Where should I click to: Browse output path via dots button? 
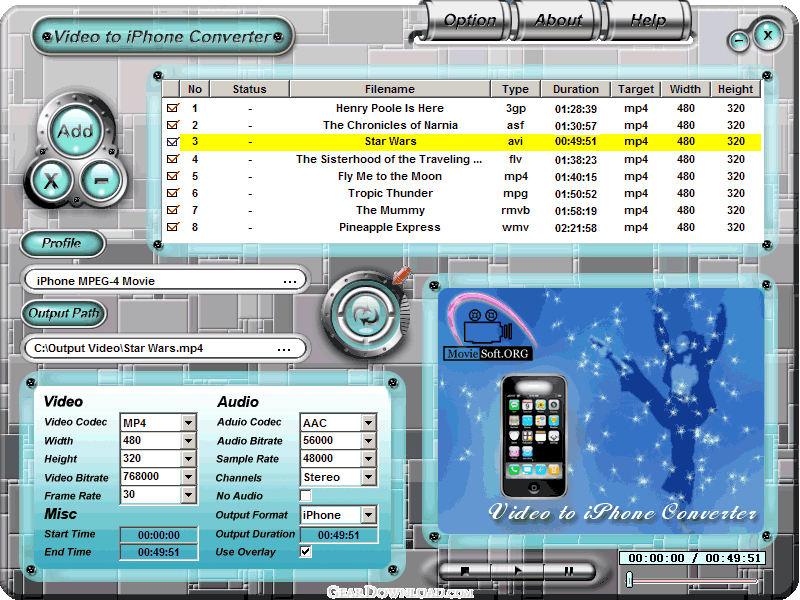284,349
